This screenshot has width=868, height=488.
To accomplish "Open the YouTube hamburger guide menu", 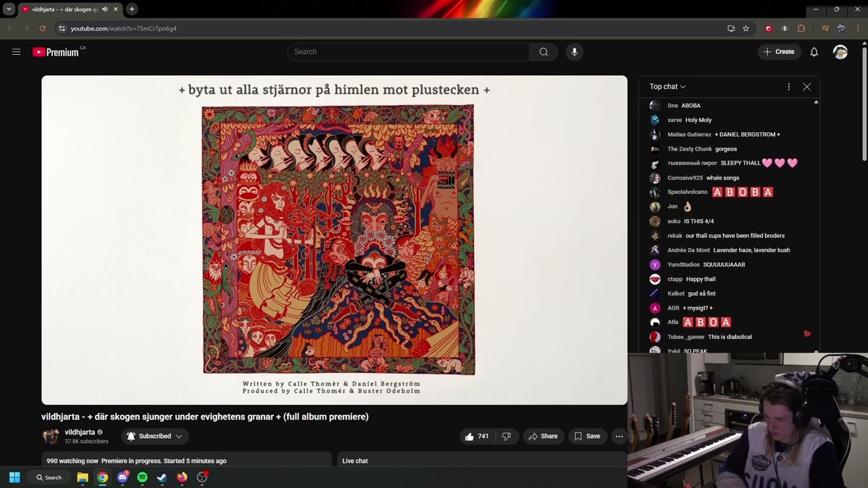I will (x=16, y=52).
